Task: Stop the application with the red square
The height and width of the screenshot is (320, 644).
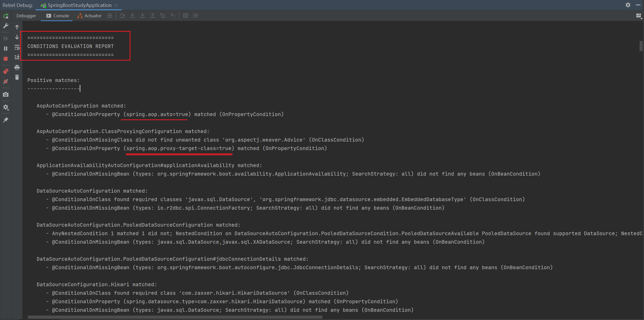Action: pyautogui.click(x=6, y=59)
